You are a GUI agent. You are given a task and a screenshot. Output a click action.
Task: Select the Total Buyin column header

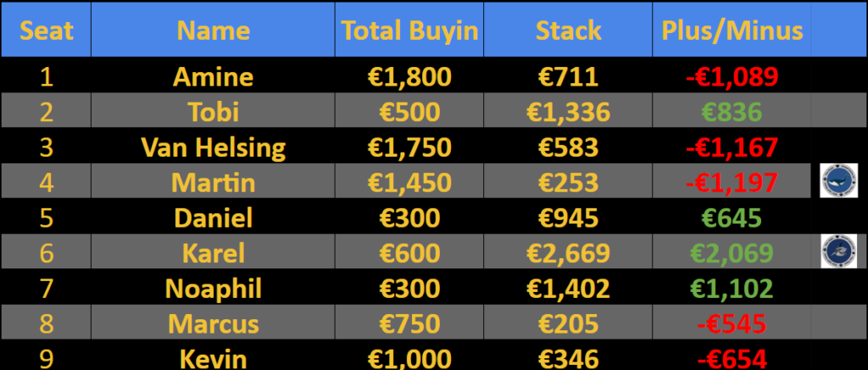(409, 31)
